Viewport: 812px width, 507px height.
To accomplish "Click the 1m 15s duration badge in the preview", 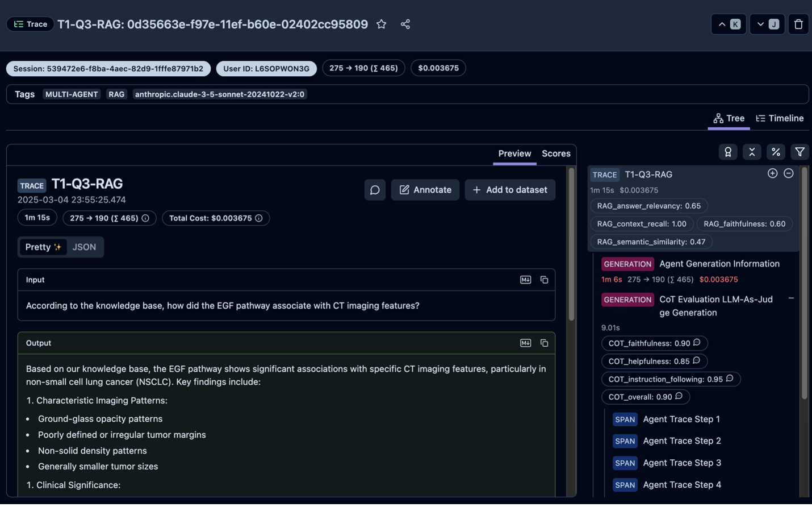I will [37, 218].
